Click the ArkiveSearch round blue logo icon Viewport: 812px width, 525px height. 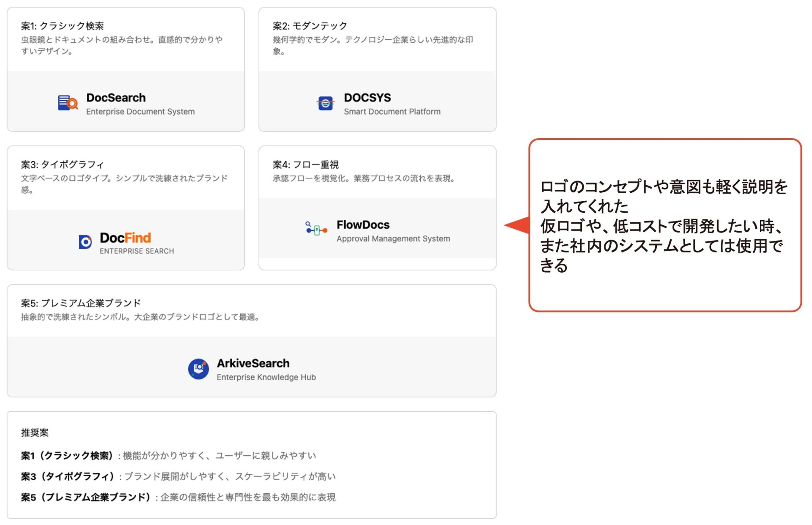coord(198,369)
